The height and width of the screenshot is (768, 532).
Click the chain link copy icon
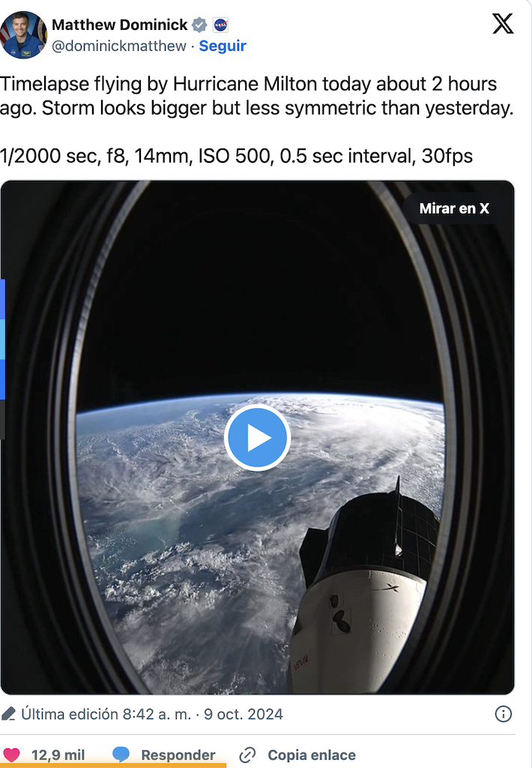[x=248, y=754]
